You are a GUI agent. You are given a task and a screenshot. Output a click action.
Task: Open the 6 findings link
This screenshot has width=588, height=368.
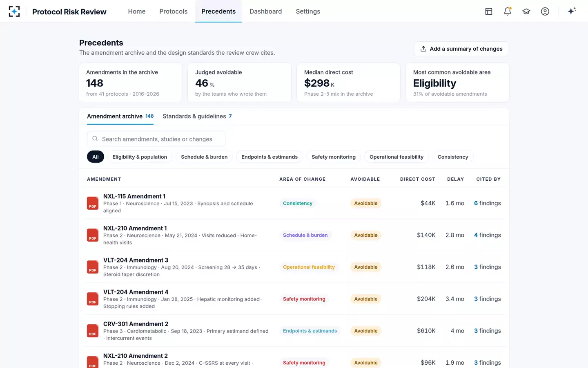488,203
